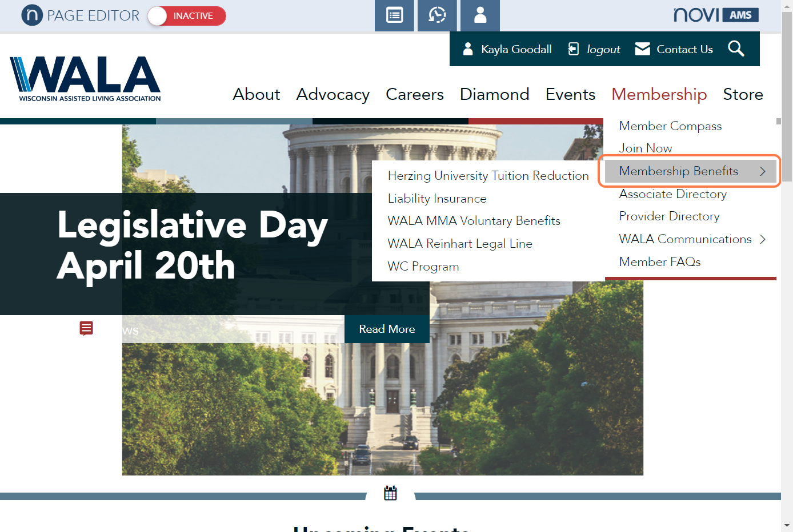
Task: Select WALA Communications menu item
Action: (x=686, y=239)
